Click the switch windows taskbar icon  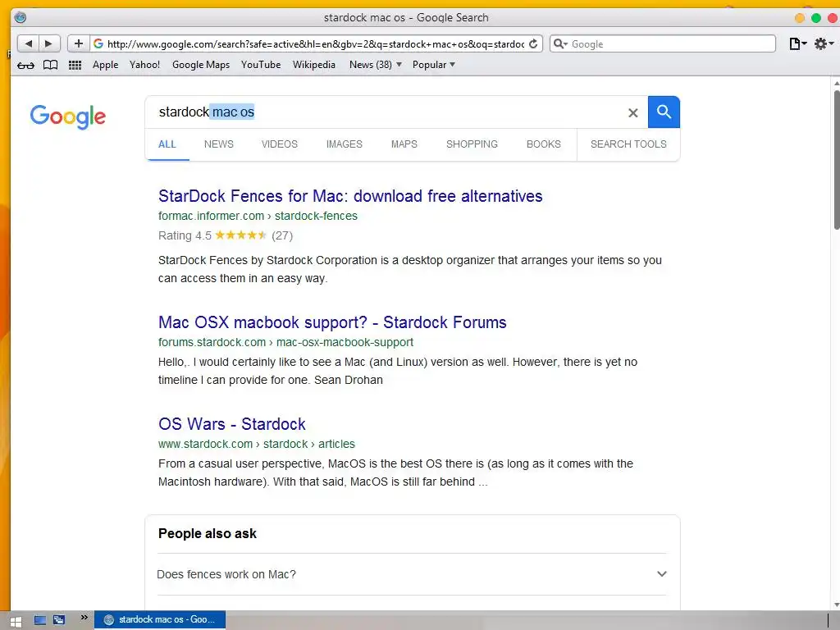click(59, 620)
